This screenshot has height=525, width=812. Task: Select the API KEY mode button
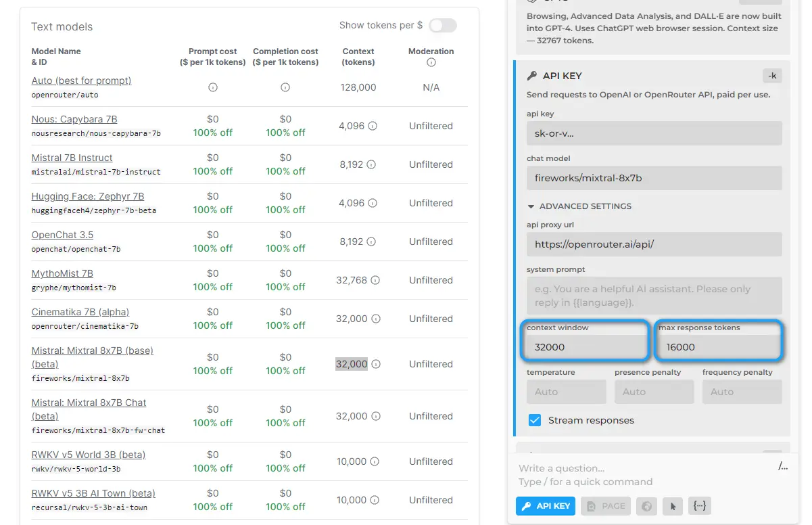tap(546, 506)
